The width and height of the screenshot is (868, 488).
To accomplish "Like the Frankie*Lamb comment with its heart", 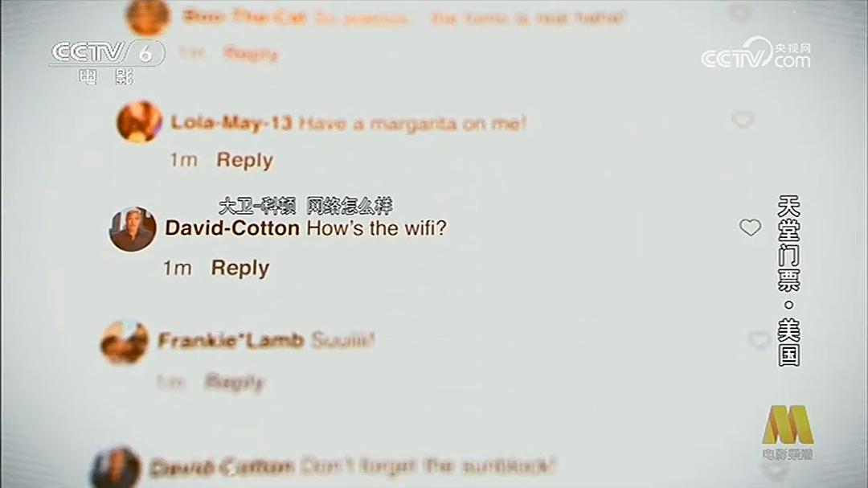I will (x=759, y=339).
